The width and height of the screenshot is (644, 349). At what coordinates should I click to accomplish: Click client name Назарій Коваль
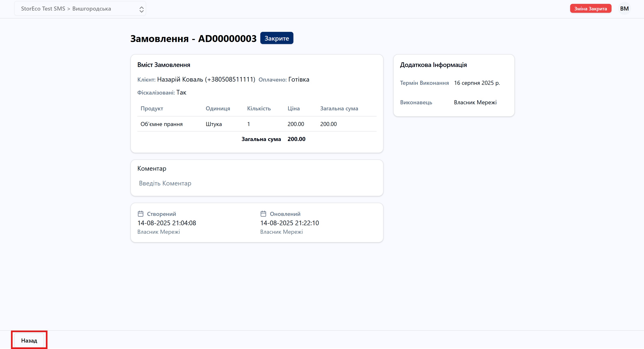pos(180,80)
